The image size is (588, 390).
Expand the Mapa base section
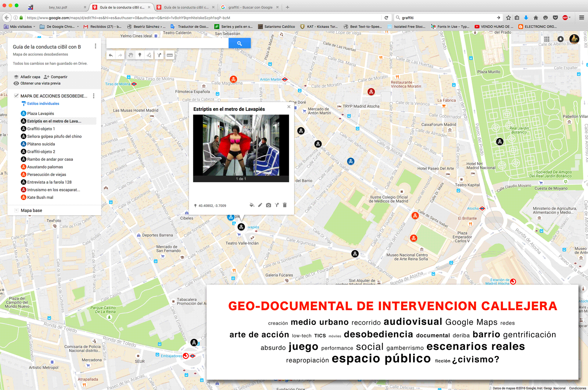pyautogui.click(x=16, y=210)
